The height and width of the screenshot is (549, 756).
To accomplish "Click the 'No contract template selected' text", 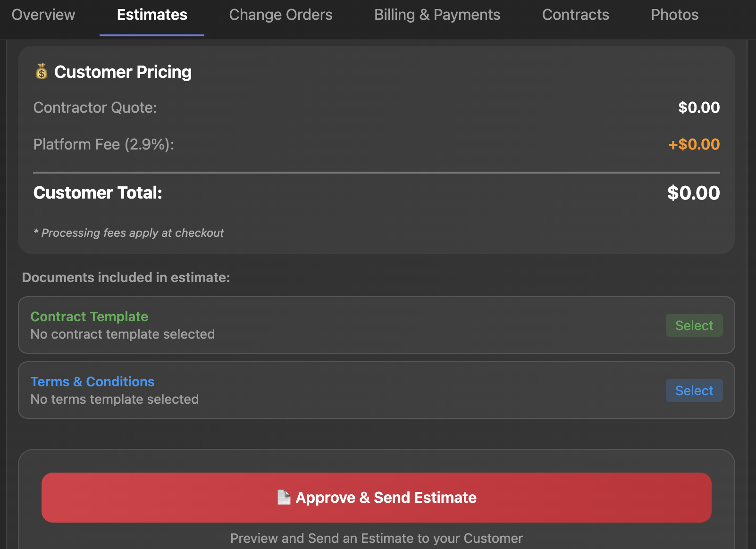I will tap(122, 334).
